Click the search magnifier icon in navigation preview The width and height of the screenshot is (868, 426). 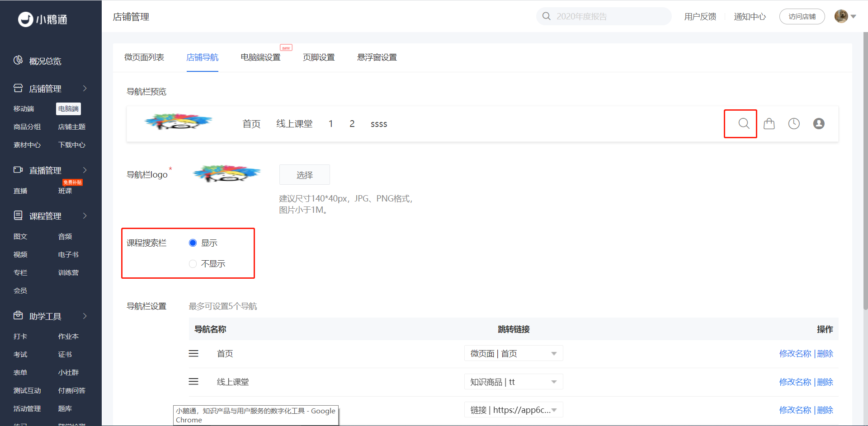tap(744, 123)
